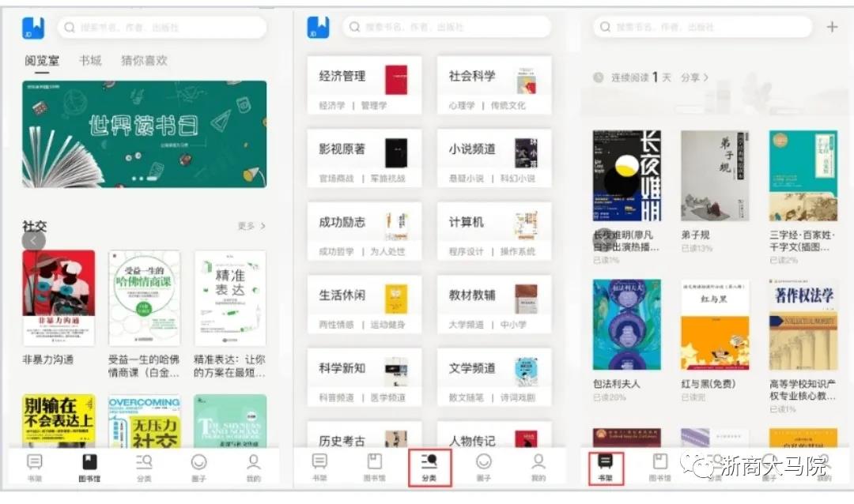Tap 图书馆 icon in right screen navbar
This screenshot has width=854, height=504.
click(660, 467)
